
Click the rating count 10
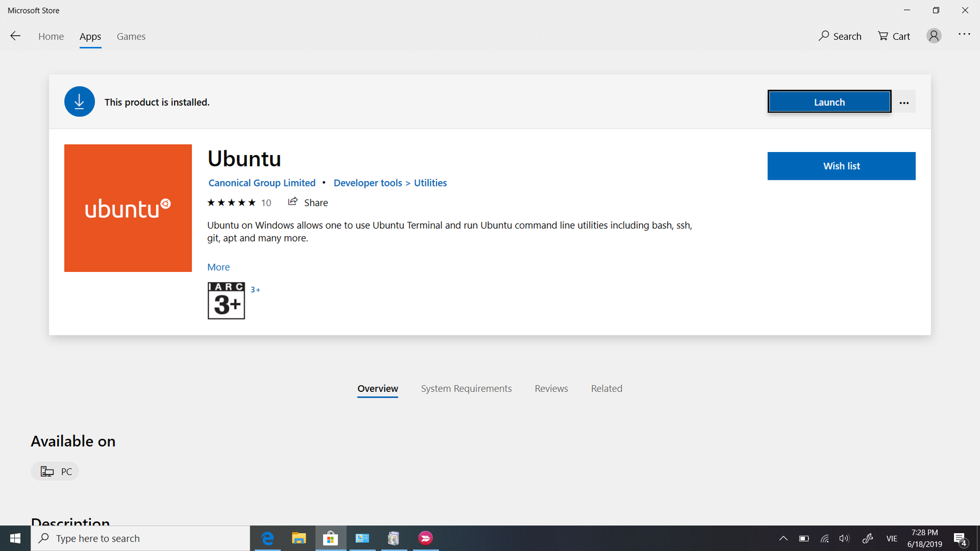266,203
